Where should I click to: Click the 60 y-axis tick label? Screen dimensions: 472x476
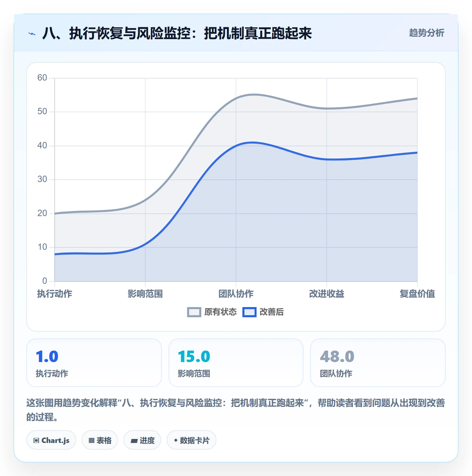point(42,78)
